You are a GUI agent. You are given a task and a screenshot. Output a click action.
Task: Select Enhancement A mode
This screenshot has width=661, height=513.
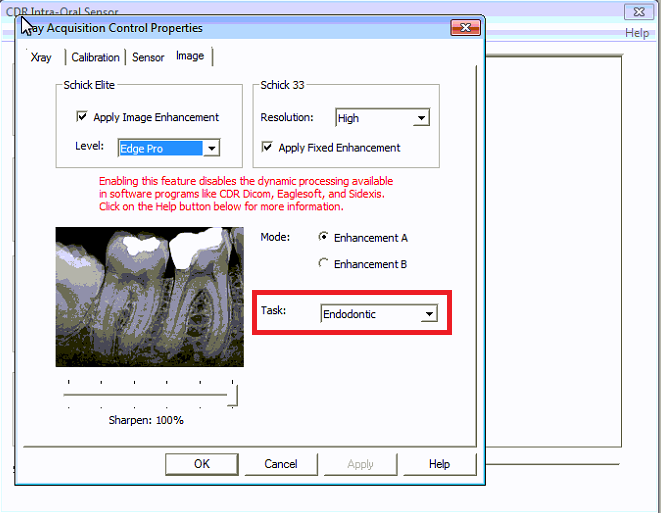[x=323, y=238]
